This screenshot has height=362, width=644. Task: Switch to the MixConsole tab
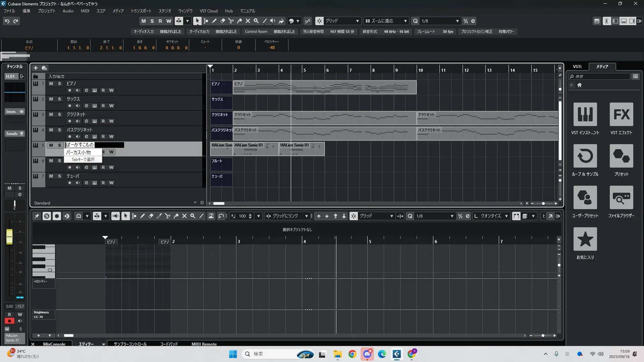54,344
